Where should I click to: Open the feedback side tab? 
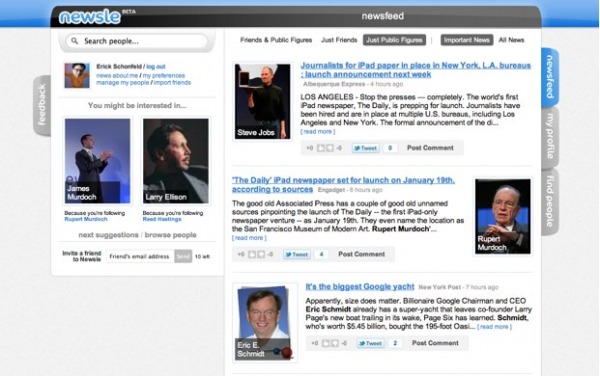pyautogui.click(x=42, y=105)
